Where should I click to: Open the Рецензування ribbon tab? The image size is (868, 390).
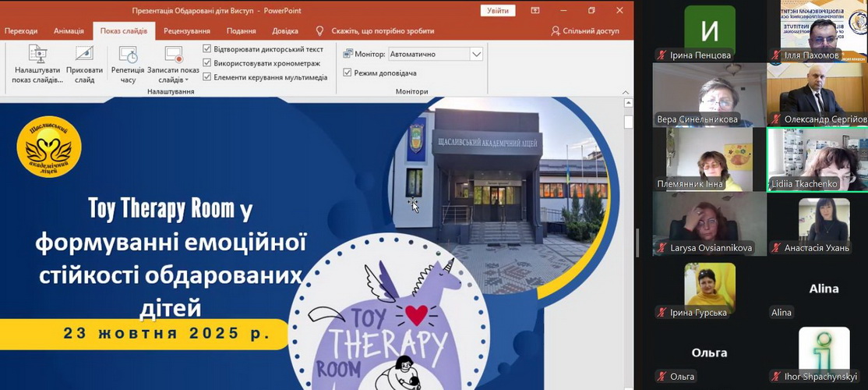pos(186,31)
